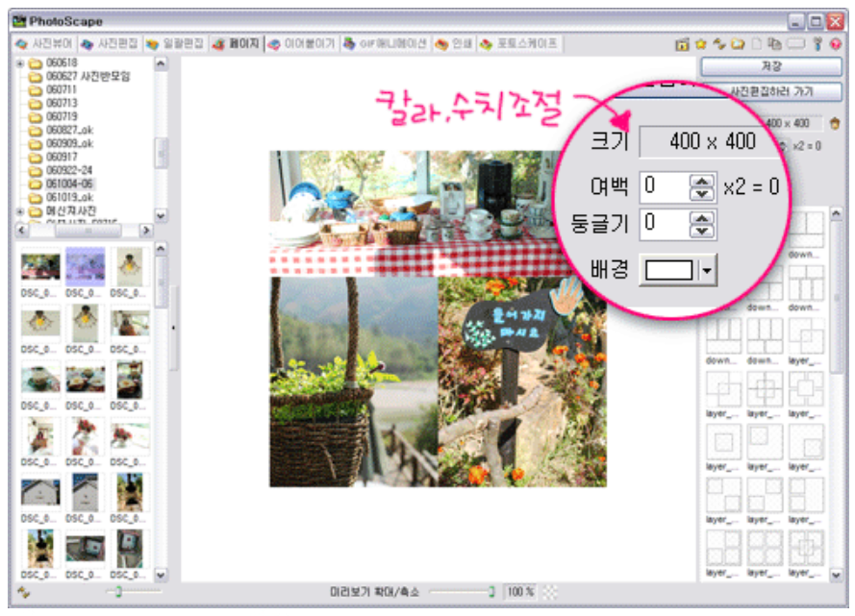
Task: Select the red picnic table thumbnail in the file list
Action: [x=40, y=267]
